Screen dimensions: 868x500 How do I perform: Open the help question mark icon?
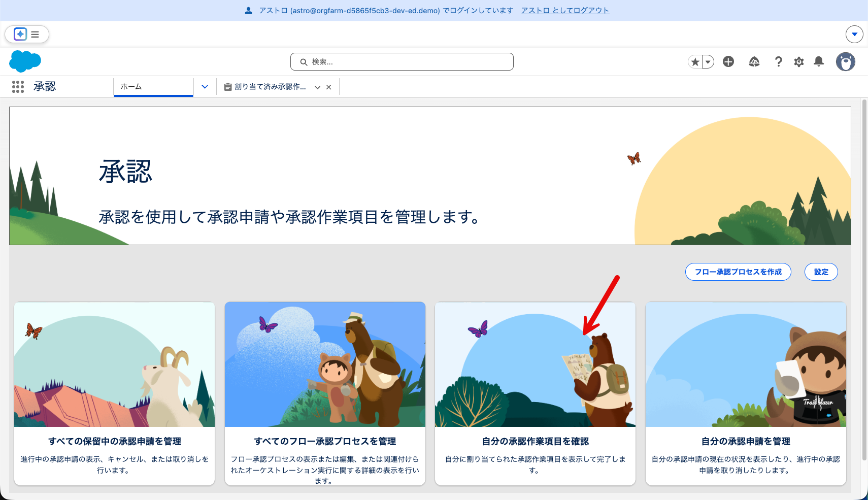coord(778,61)
